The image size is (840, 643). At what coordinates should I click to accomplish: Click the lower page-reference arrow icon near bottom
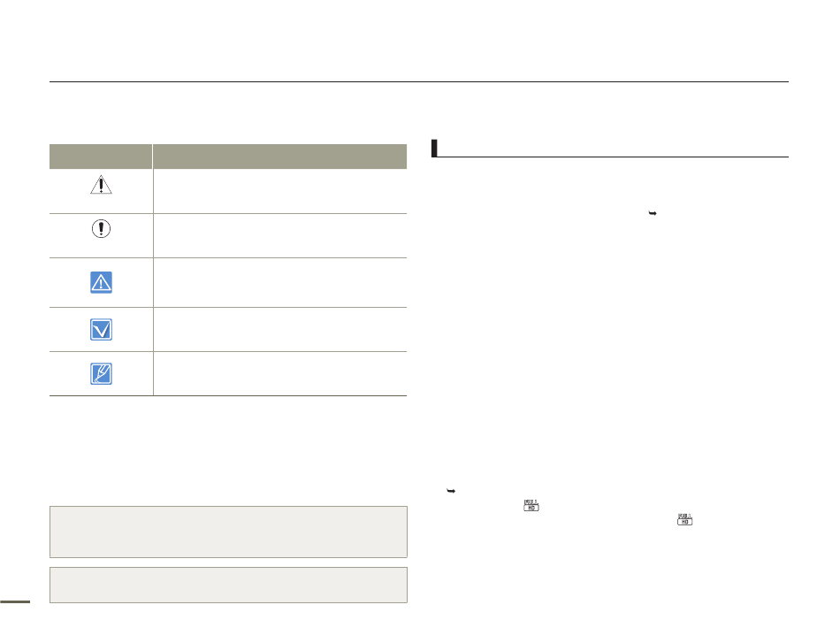451,491
